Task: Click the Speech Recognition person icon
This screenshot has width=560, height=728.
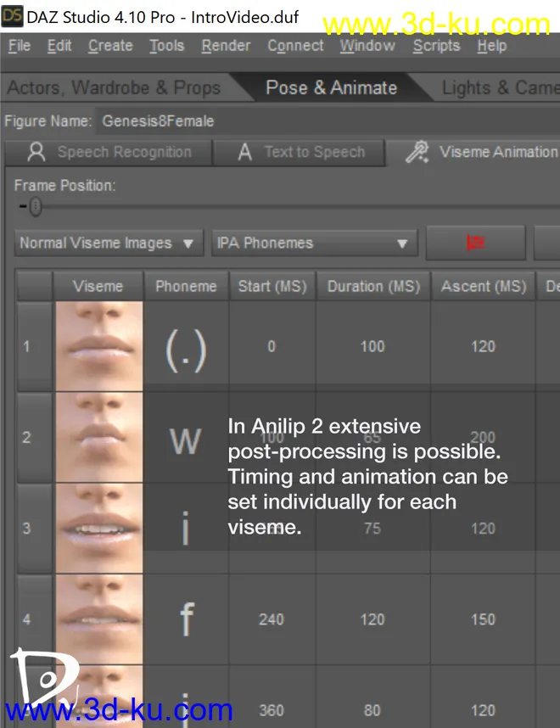Action: point(36,152)
